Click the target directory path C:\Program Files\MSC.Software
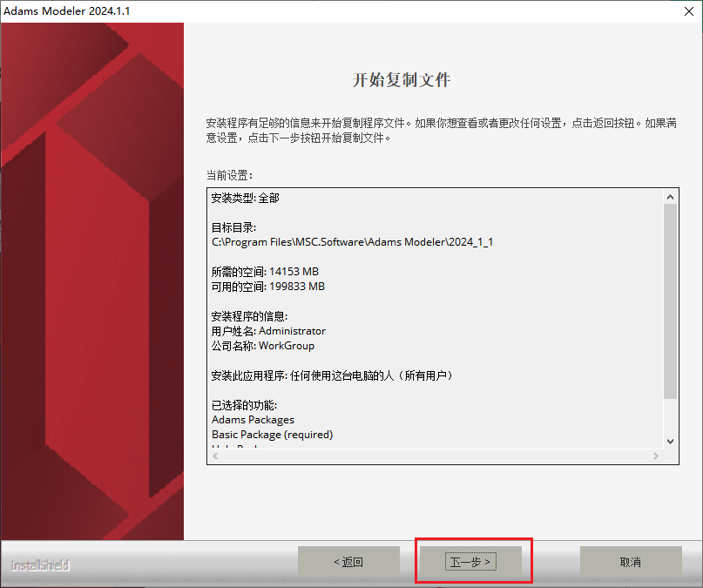Screen dimensions: 703x588 (x=352, y=242)
